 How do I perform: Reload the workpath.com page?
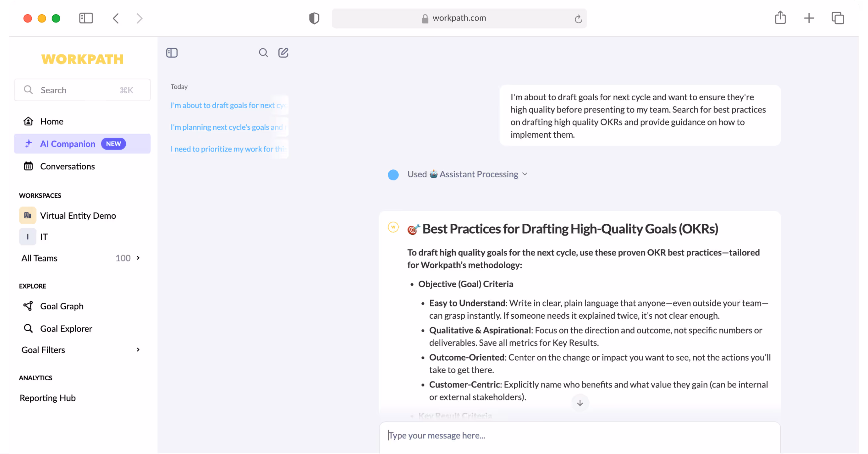579,19
